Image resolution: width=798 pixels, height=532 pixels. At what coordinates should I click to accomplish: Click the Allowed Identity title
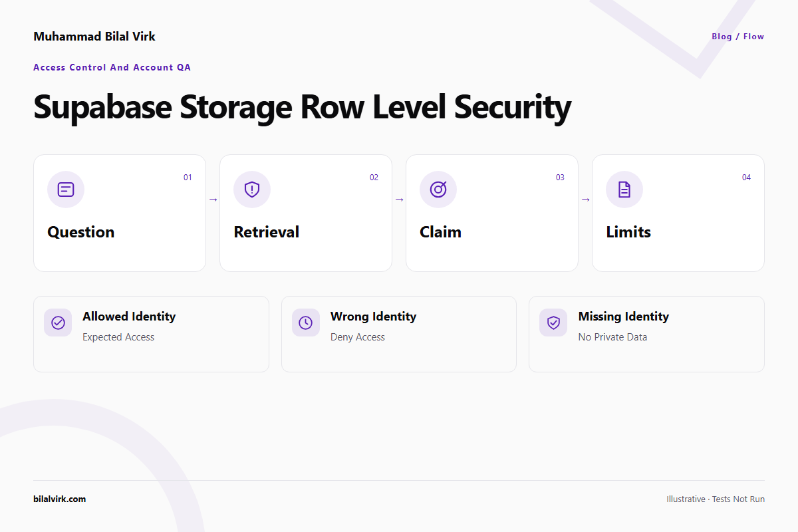pos(129,317)
